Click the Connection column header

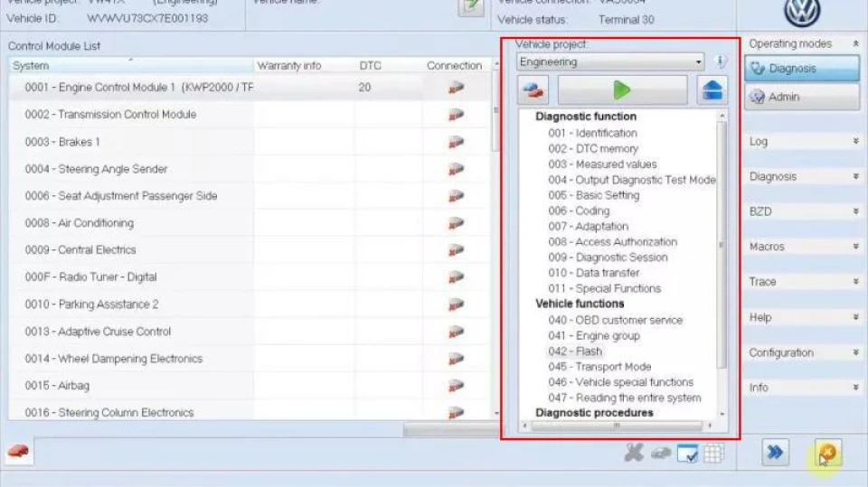[455, 65]
